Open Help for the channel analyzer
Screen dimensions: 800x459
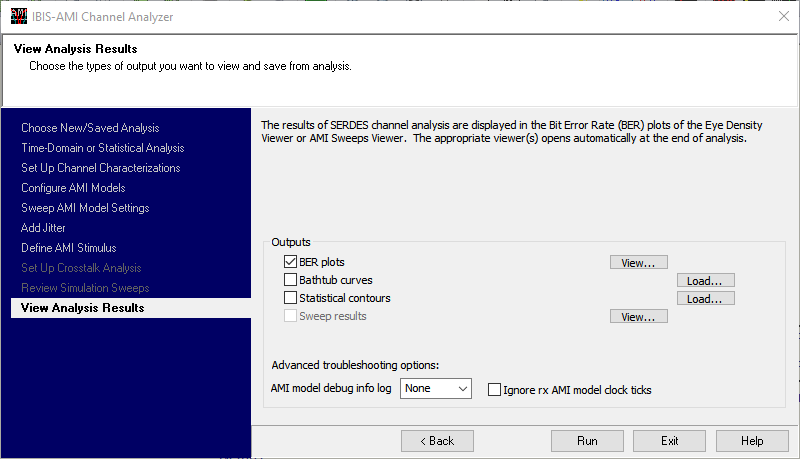752,441
